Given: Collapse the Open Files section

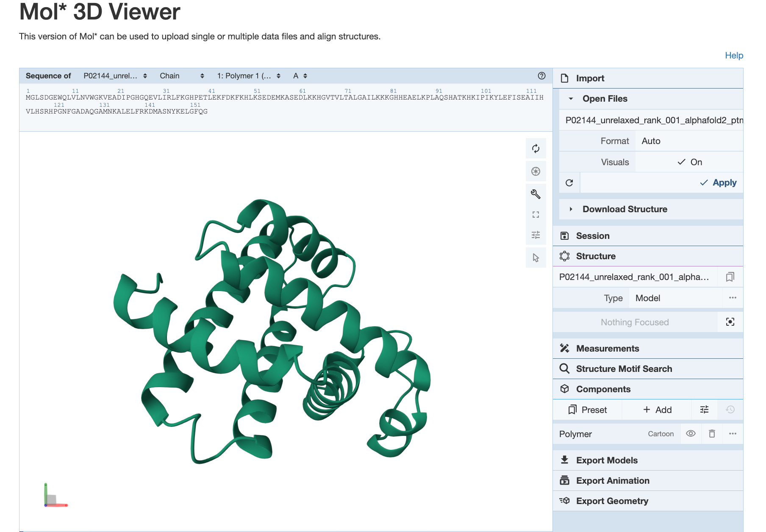Looking at the screenshot, I should coord(651,99).
